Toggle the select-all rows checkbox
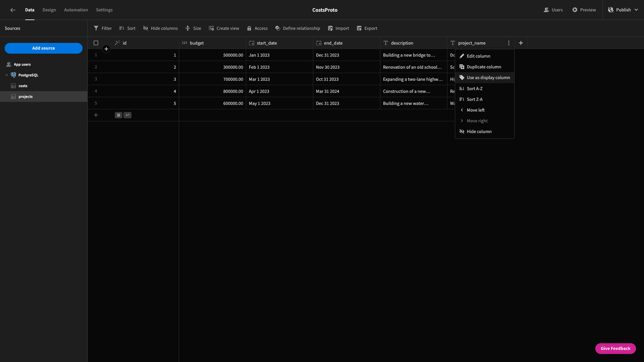The width and height of the screenshot is (644, 362). (96, 43)
